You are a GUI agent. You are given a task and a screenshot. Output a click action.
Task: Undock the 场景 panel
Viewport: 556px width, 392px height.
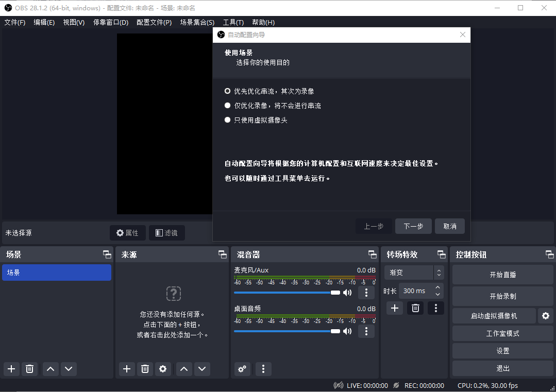coord(107,254)
